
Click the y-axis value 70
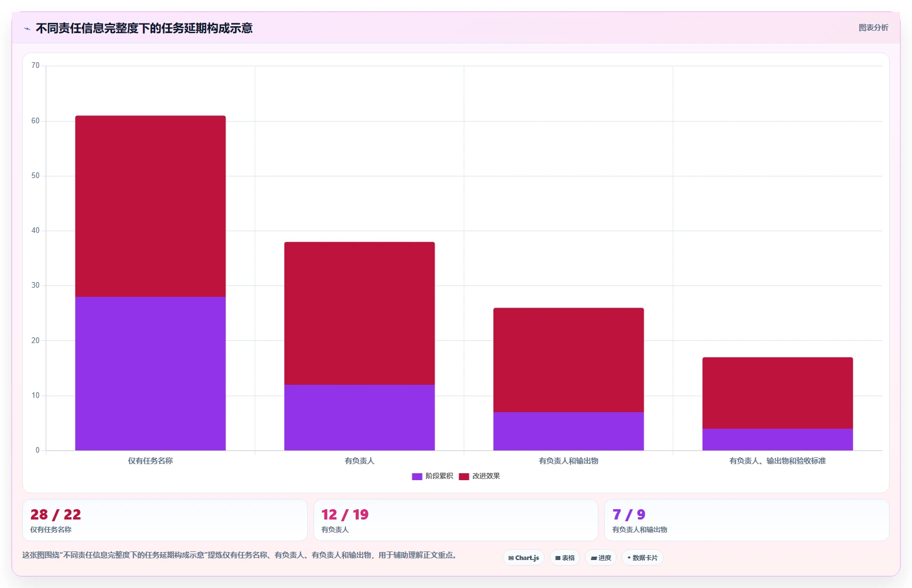(x=35, y=66)
